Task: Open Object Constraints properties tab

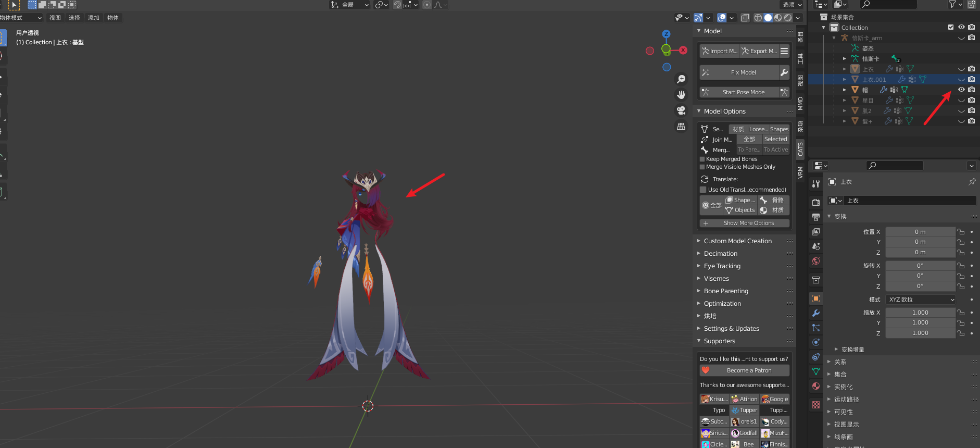Action: [816, 357]
